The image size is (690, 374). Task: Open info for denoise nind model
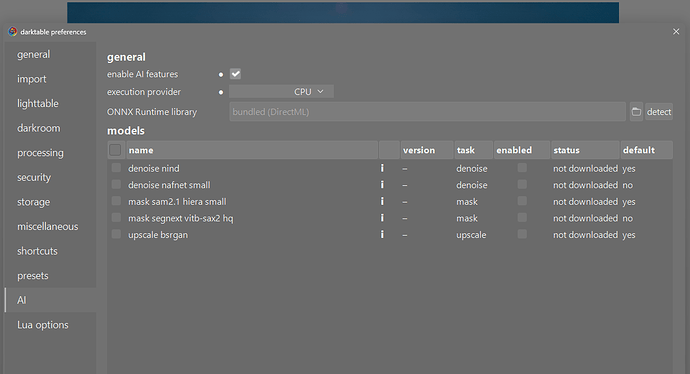[382, 168]
